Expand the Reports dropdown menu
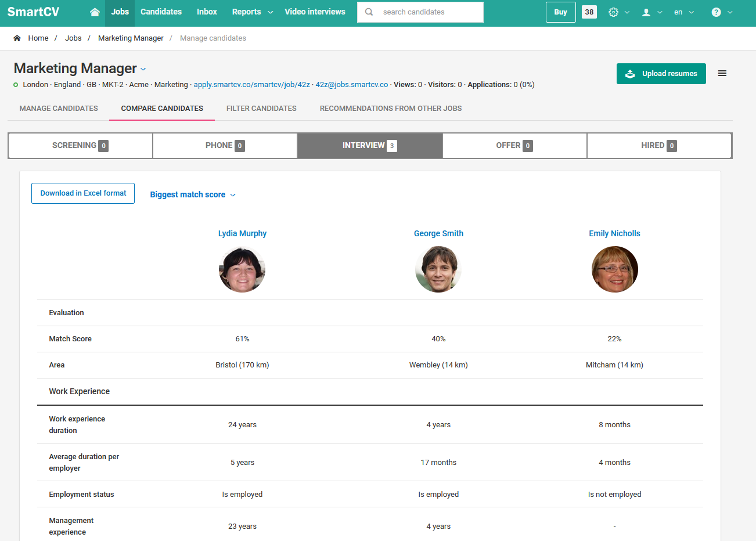This screenshot has height=541, width=756. pyautogui.click(x=252, y=12)
